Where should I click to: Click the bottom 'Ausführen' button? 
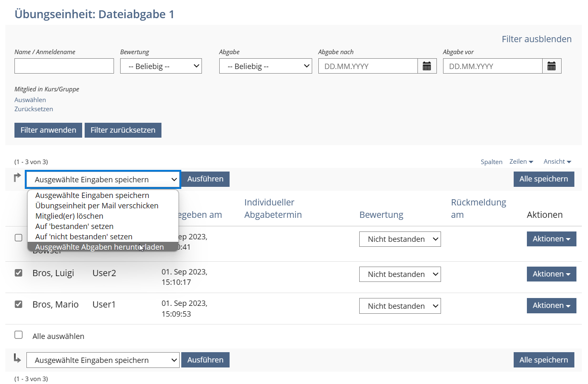coord(205,360)
